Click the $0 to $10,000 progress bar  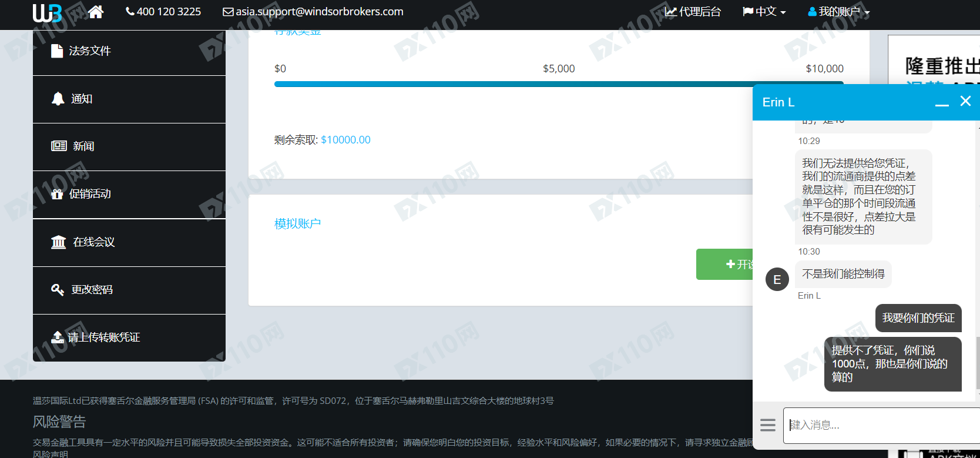[559, 84]
